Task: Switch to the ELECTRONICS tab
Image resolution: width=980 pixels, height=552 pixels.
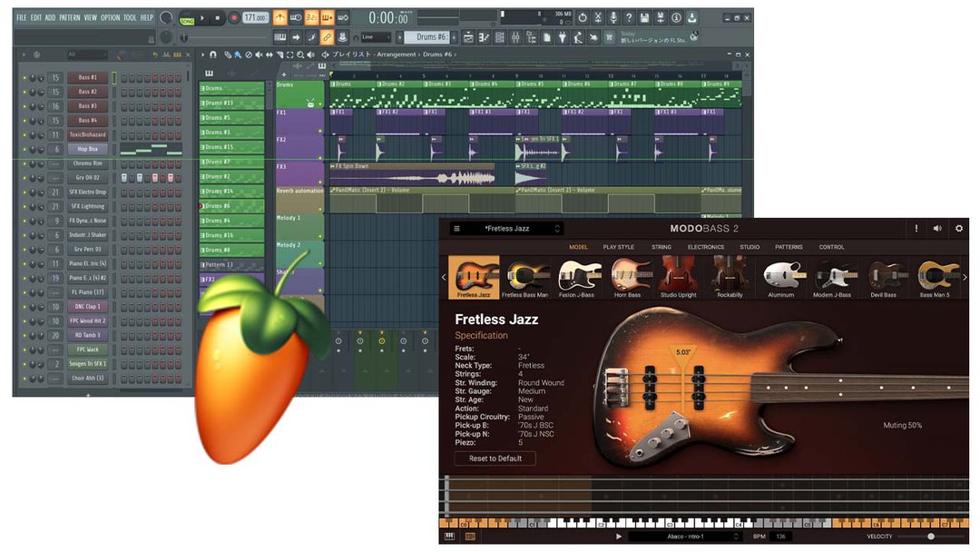Action: [x=705, y=247]
